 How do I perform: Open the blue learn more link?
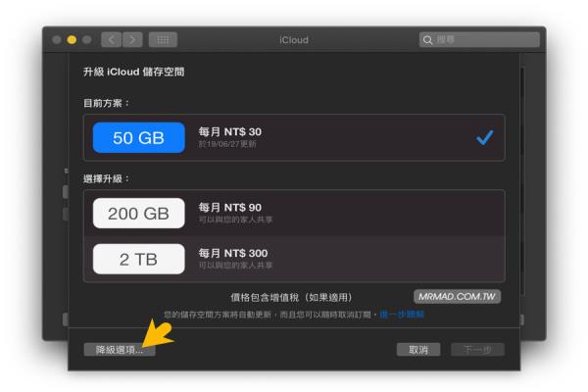pos(402,315)
